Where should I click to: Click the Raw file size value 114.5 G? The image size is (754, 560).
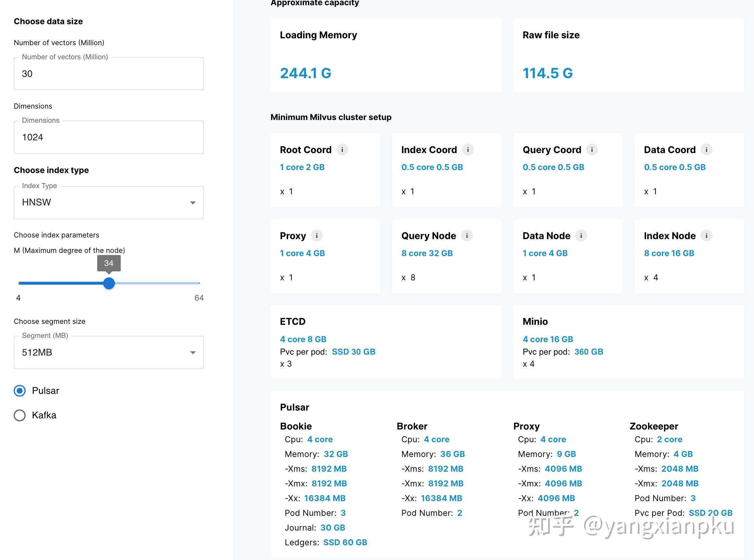coord(548,73)
